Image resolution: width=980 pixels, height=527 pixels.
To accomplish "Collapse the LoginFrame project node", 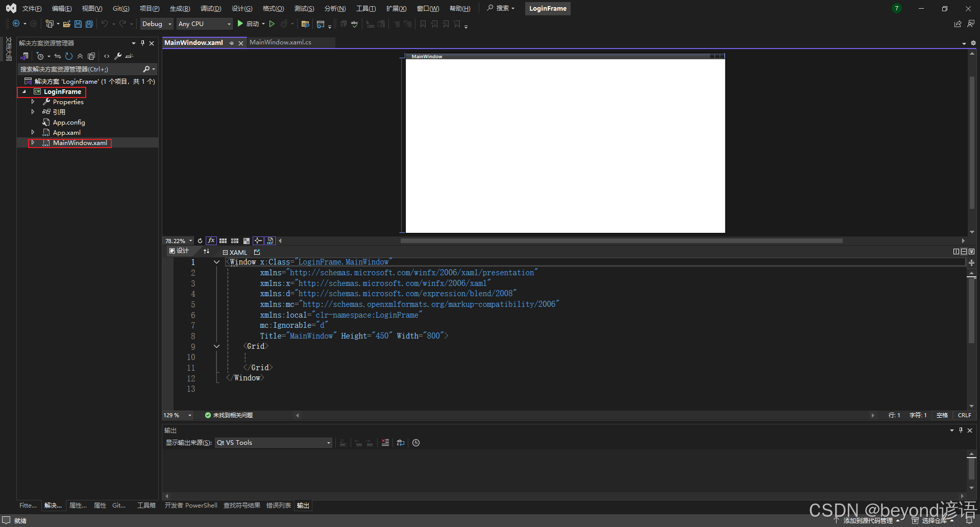I will pos(23,91).
